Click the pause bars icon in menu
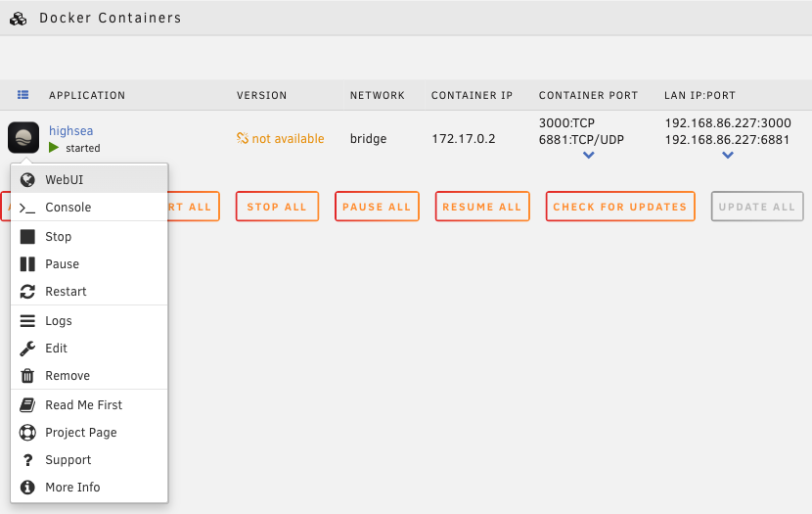Screen dimensions: 812x514 pyautogui.click(x=27, y=264)
